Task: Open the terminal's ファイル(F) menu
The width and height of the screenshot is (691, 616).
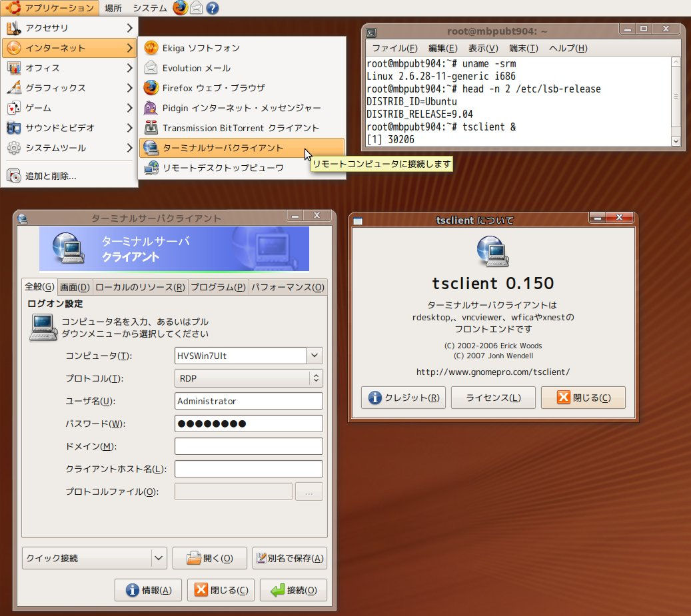Action: (x=394, y=48)
